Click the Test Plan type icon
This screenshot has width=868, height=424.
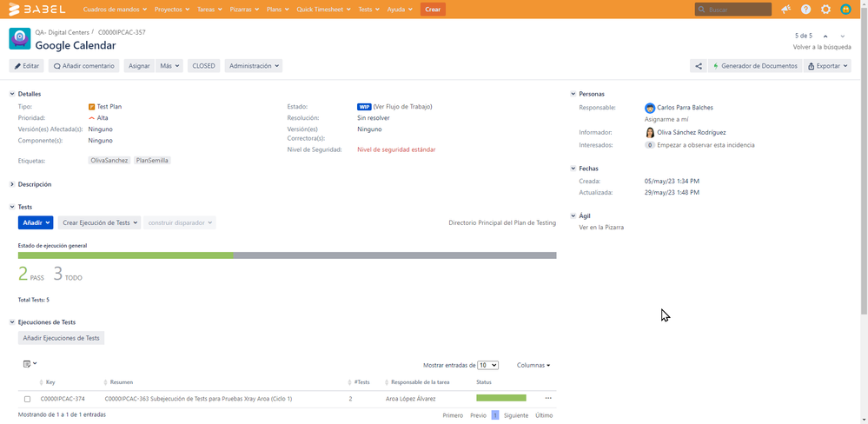point(91,107)
